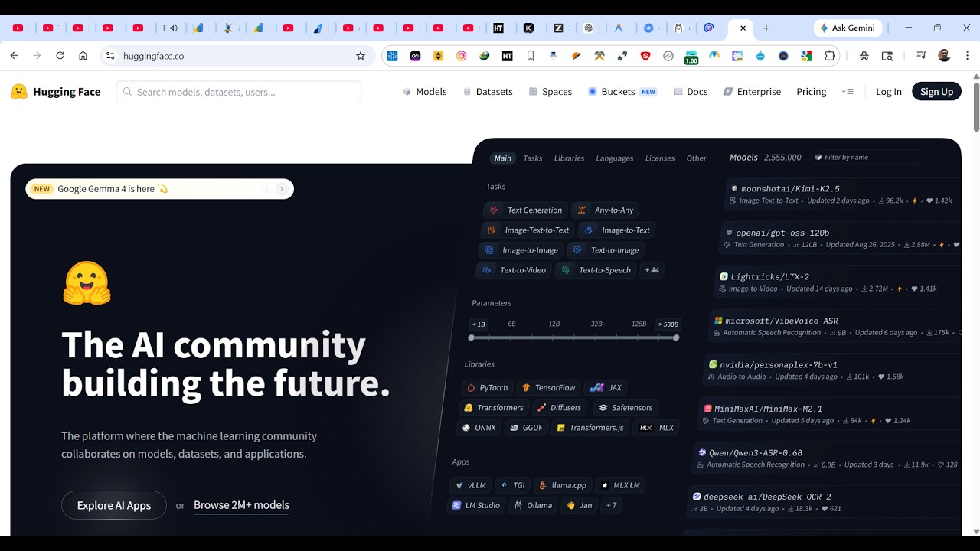Image resolution: width=980 pixels, height=551 pixels.
Task: Click the Hugging Face logo emoji in header
Action: [19, 92]
